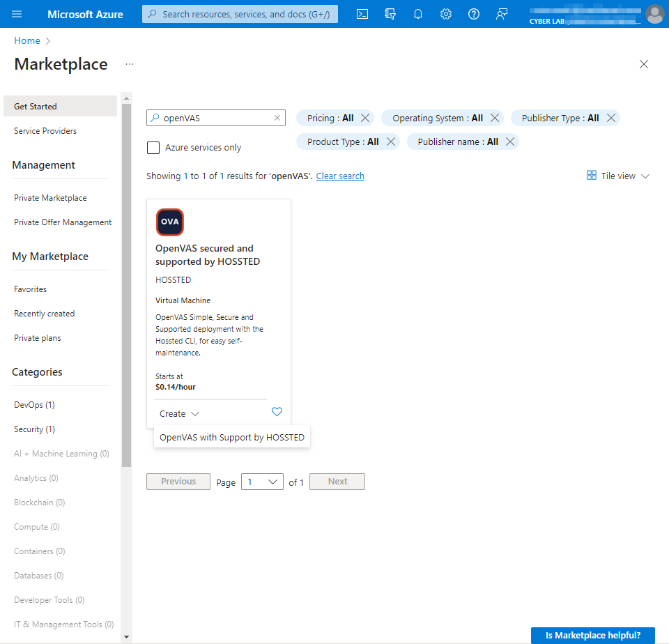
Task: Filter by Security (1) category
Action: point(34,429)
